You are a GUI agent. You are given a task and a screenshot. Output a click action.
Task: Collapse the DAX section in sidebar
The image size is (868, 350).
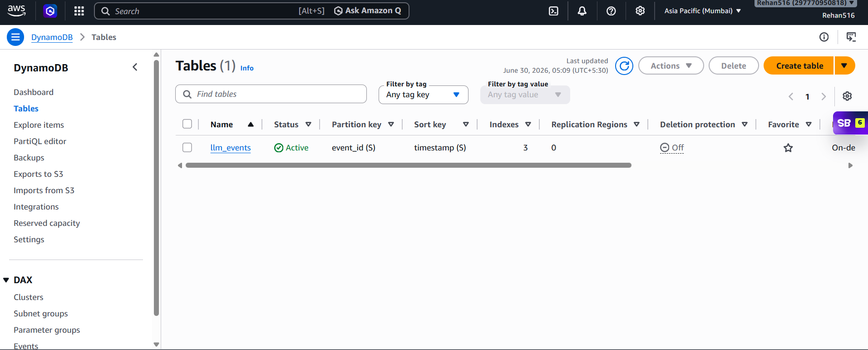point(6,280)
